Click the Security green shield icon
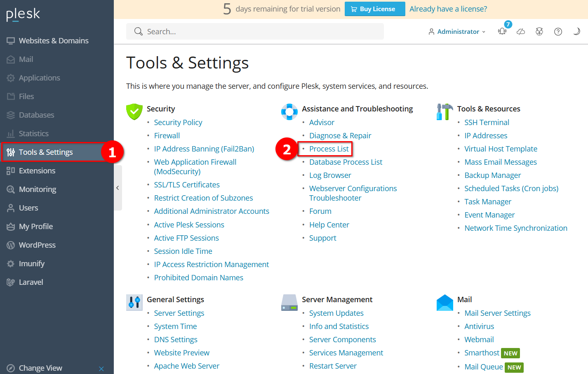The image size is (588, 374). pos(134,111)
